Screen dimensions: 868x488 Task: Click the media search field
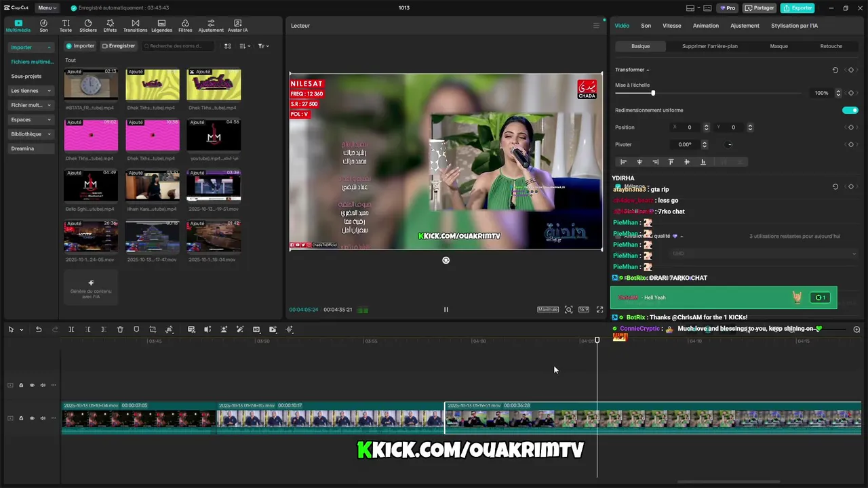tap(179, 46)
